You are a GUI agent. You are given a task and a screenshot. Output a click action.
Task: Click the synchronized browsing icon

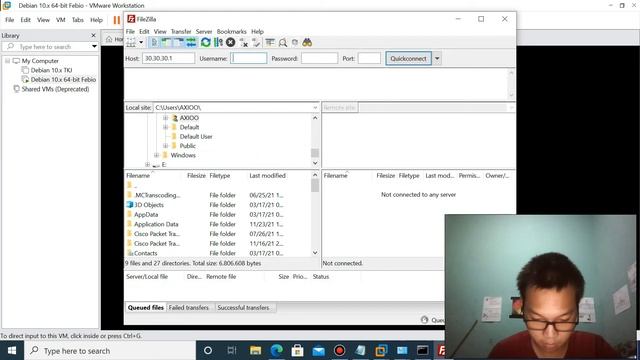[295, 42]
